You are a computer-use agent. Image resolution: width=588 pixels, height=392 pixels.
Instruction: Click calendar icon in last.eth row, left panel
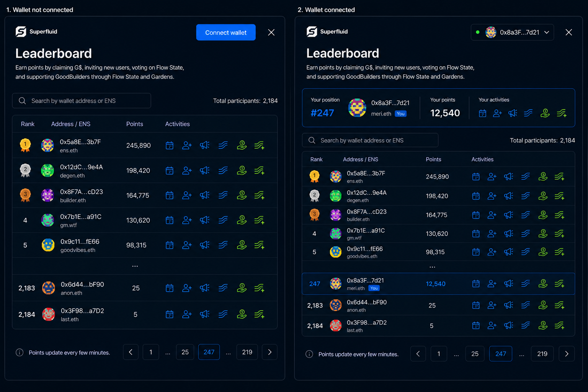[x=170, y=314]
